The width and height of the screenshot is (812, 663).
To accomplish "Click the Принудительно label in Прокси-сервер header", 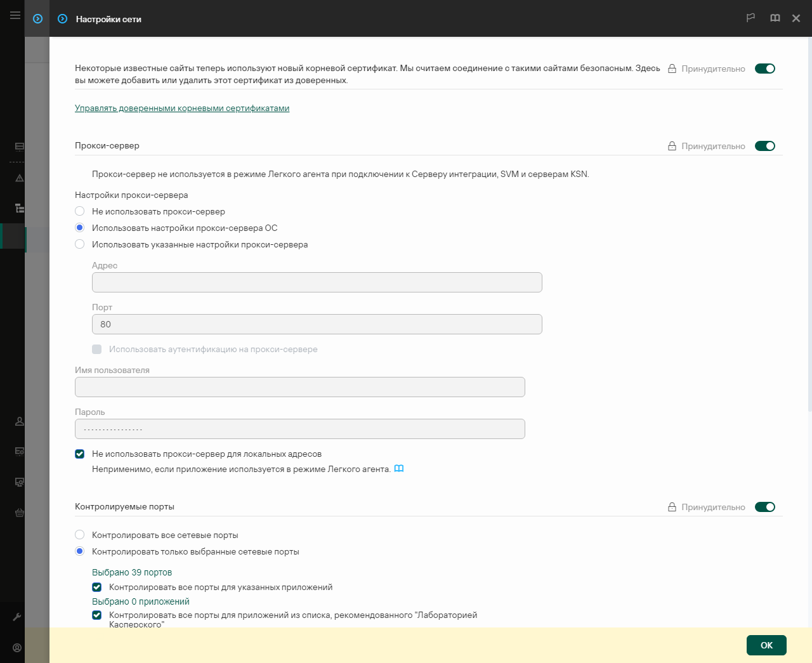I will click(x=713, y=146).
